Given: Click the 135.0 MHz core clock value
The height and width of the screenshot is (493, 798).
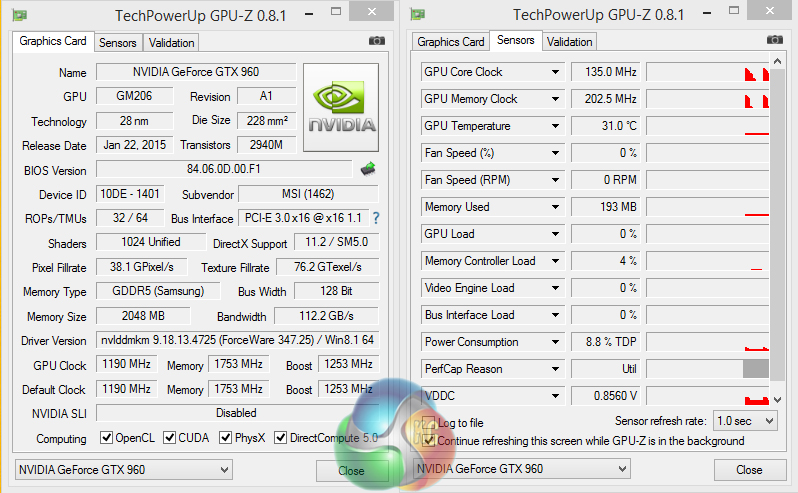Looking at the screenshot, I should pos(606,72).
